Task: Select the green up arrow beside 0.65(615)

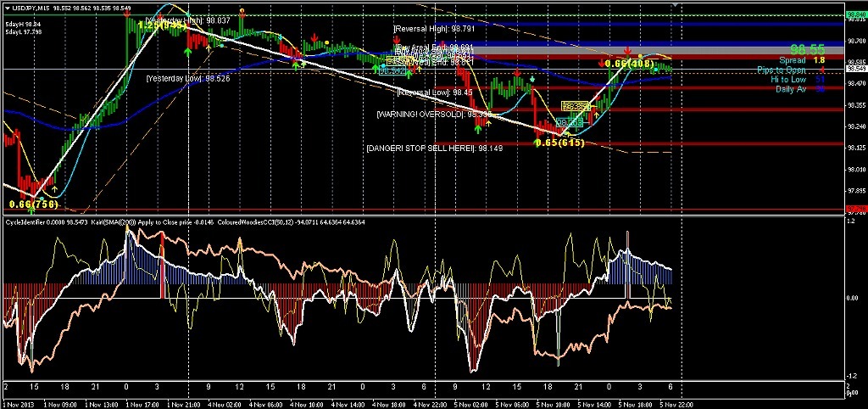Action: click(x=536, y=143)
